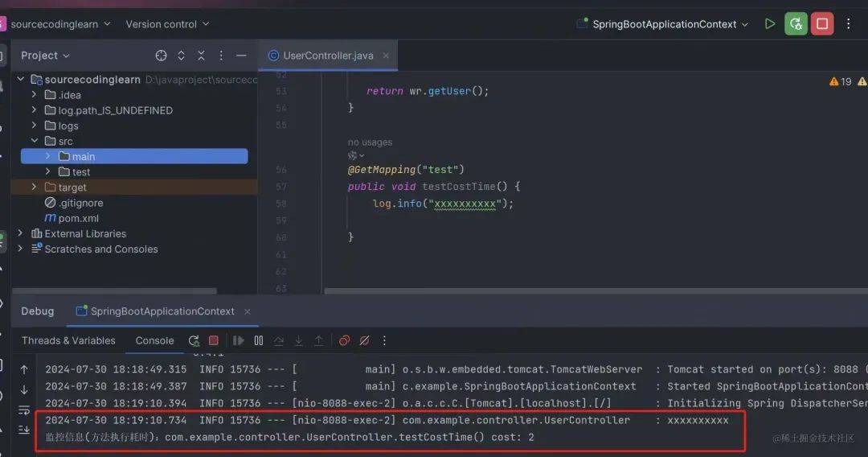Click the 'cost: 2' monitoring output line
Image resolution: width=868 pixels, height=457 pixels.
pos(289,438)
